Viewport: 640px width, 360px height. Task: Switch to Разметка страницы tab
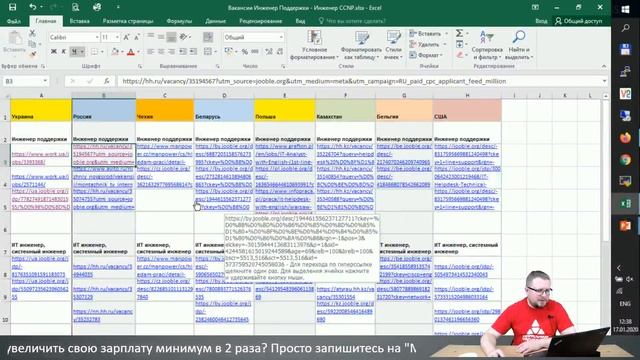click(128, 21)
